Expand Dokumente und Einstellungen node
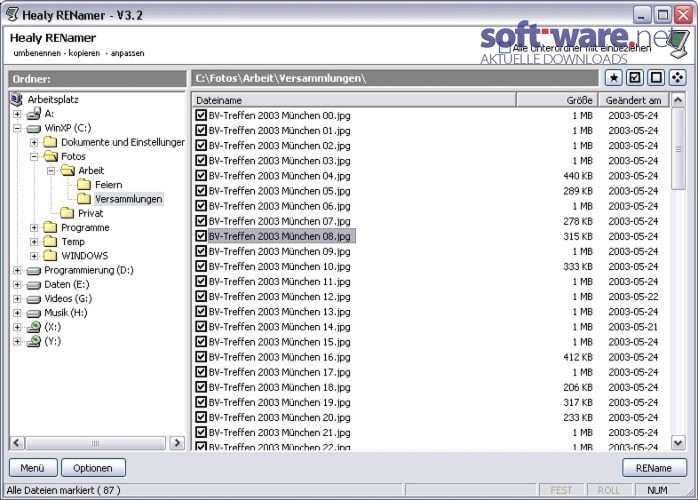The height and width of the screenshot is (500, 698). [x=34, y=142]
